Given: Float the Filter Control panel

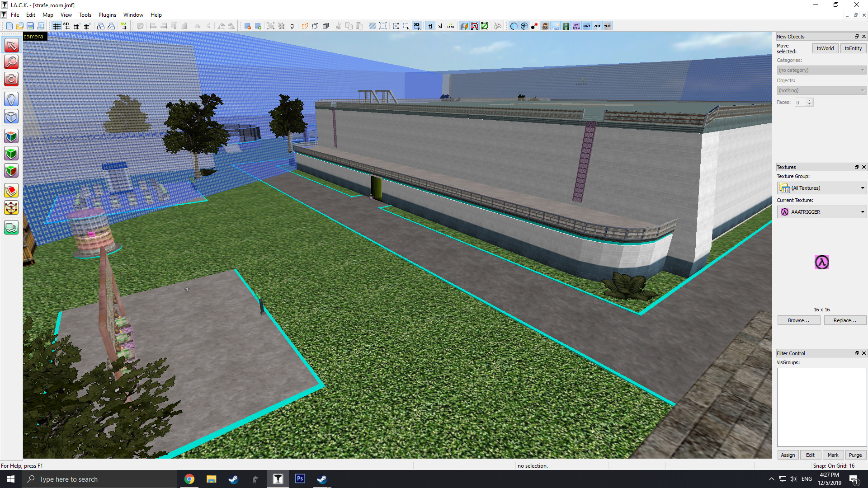Looking at the screenshot, I should pos(856,353).
